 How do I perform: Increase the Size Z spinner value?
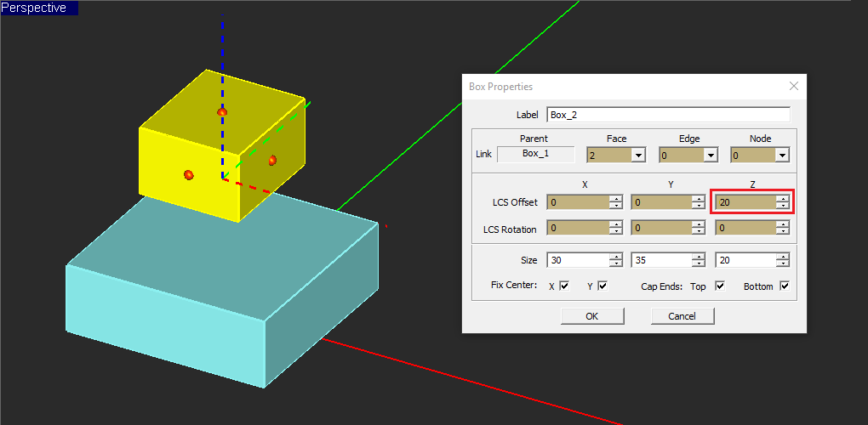tap(783, 256)
